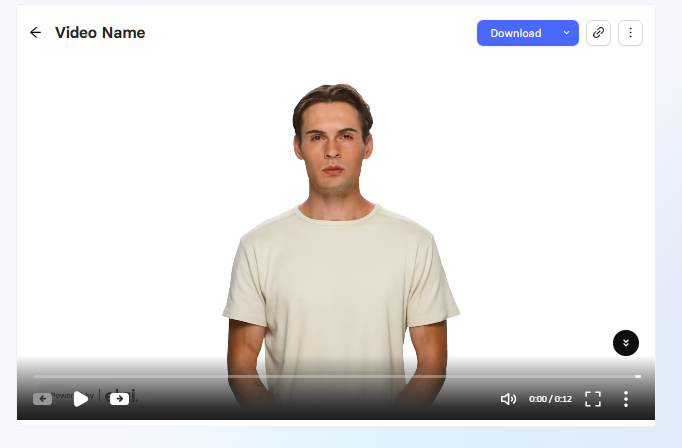Mute the video using the speaker icon
This screenshot has width=682, height=448.
[x=508, y=399]
